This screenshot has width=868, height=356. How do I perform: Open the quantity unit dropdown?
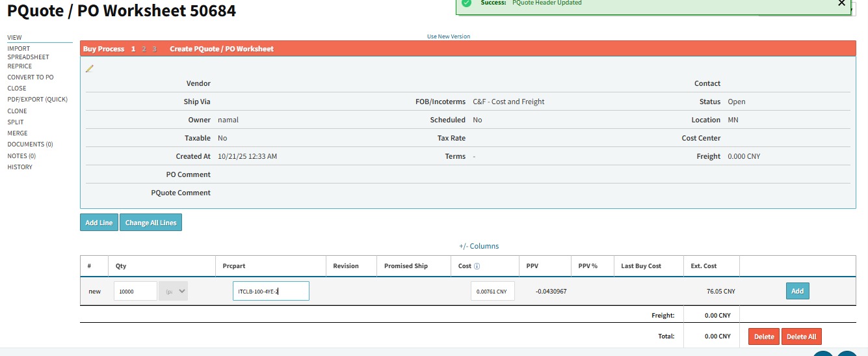pyautogui.click(x=174, y=292)
